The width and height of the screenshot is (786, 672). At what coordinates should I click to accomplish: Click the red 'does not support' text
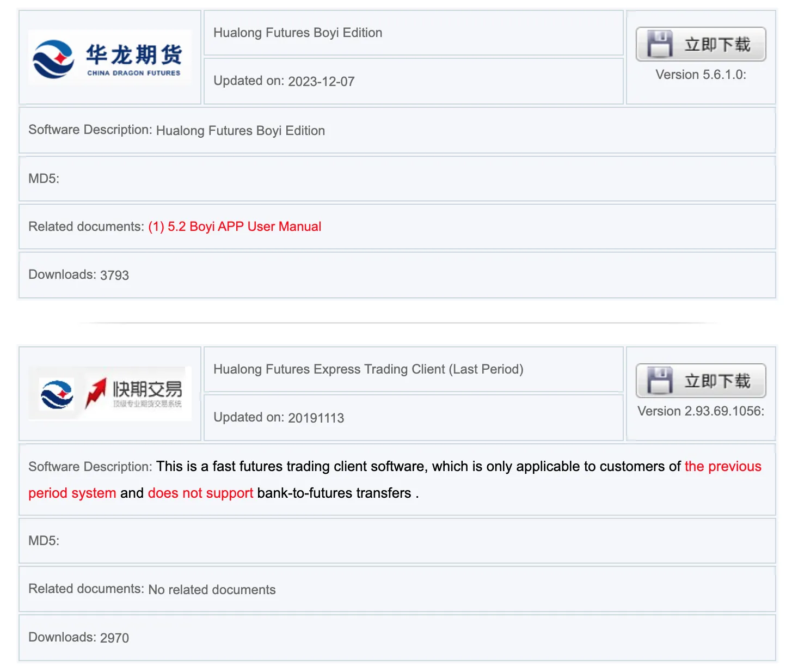200,493
